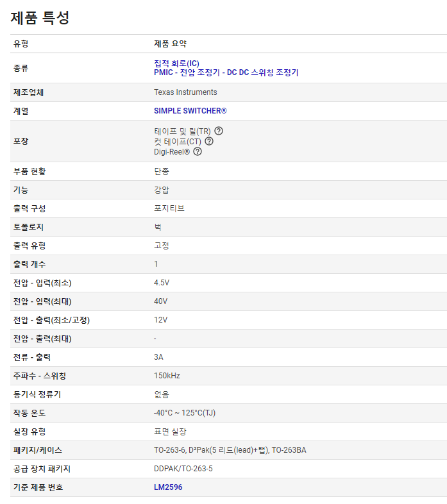447x504 pixels.
Task: Click the 작동 온도 row label
Action: click(x=30, y=413)
